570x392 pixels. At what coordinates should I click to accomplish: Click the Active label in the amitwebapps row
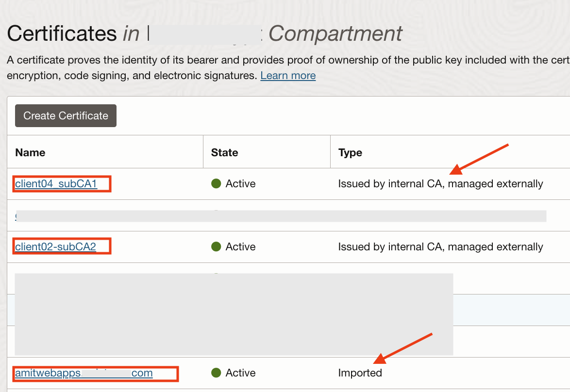point(240,373)
